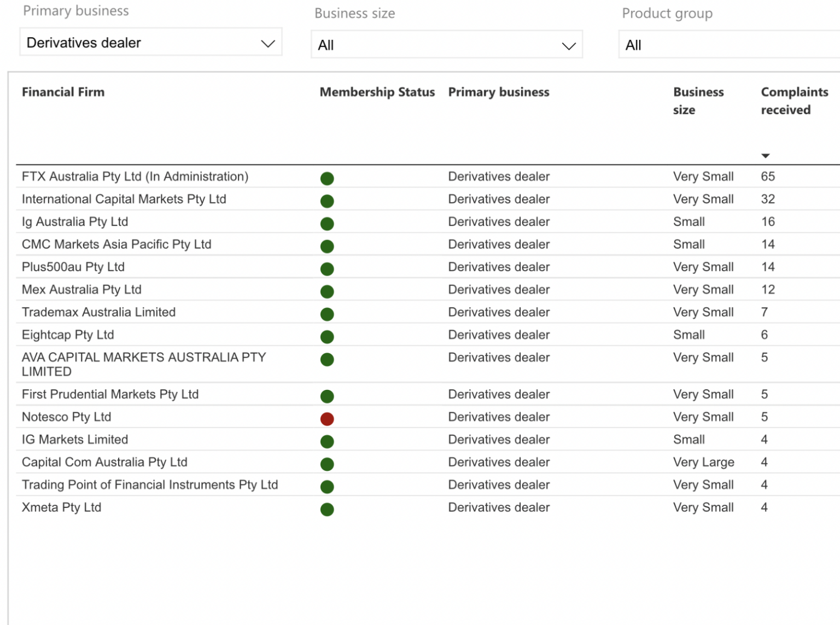Sort by Primary business column header
The width and height of the screenshot is (840, 625).
coord(499,92)
